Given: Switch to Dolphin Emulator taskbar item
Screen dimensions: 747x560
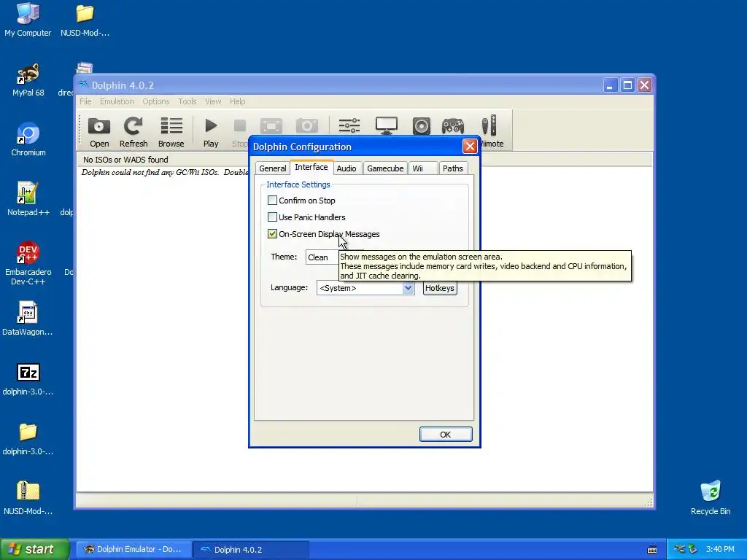Looking at the screenshot, I should point(134,550).
